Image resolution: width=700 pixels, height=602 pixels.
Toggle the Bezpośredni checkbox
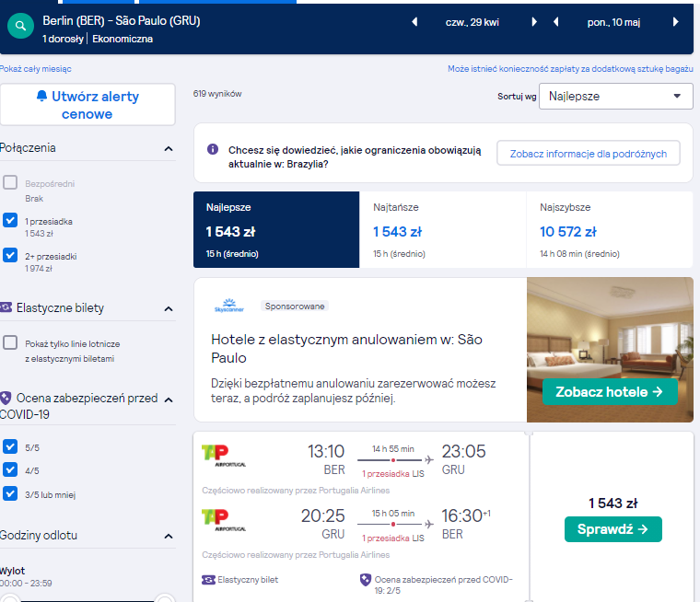pyautogui.click(x=10, y=182)
